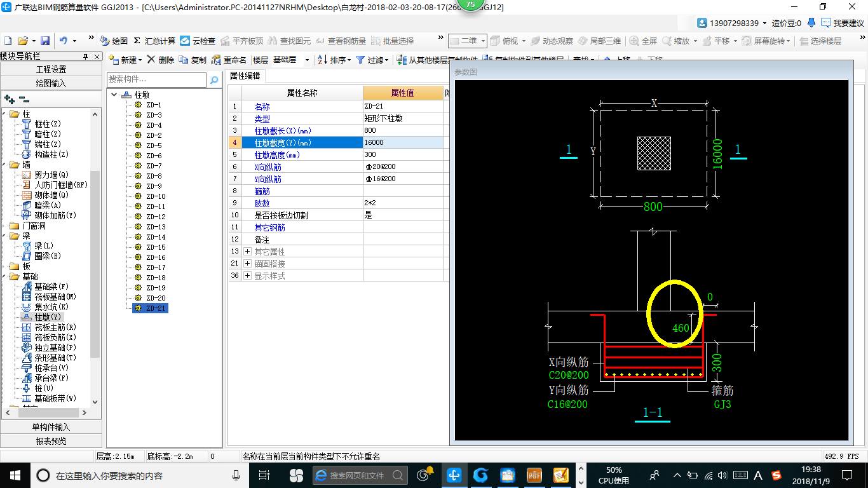The width and height of the screenshot is (868, 488).
Task: Click the 屏幕旋转 rotate tool
Action: pyautogui.click(x=765, y=41)
